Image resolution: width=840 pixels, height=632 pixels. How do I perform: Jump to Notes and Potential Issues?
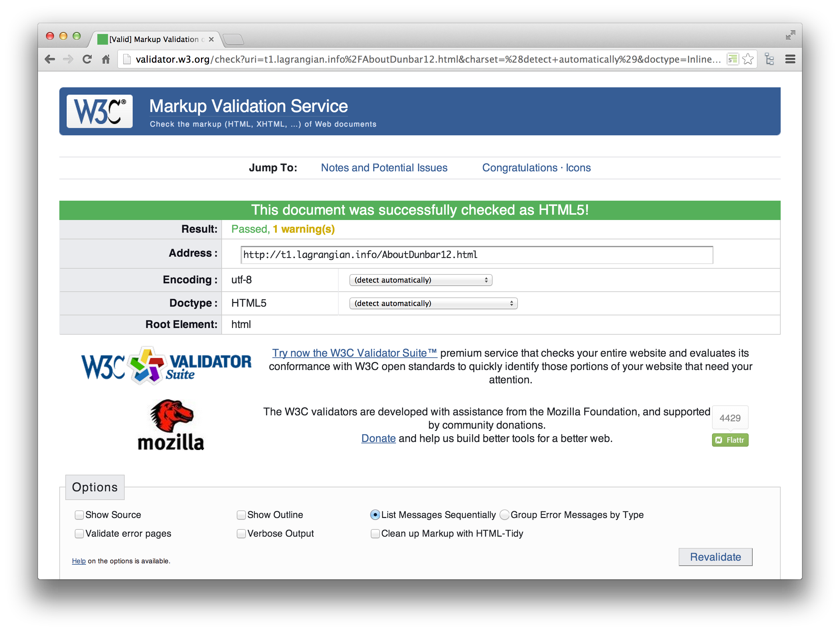click(384, 167)
